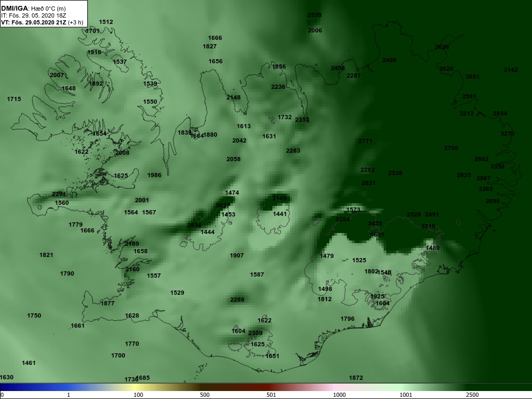Select the value 2538
This screenshot has height=399, width=532.
(395, 173)
